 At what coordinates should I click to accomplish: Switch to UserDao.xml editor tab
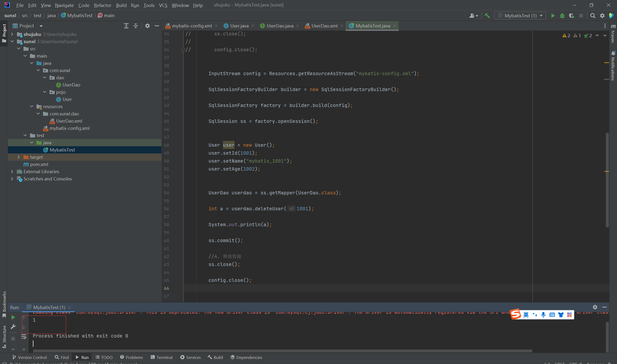pyautogui.click(x=324, y=26)
